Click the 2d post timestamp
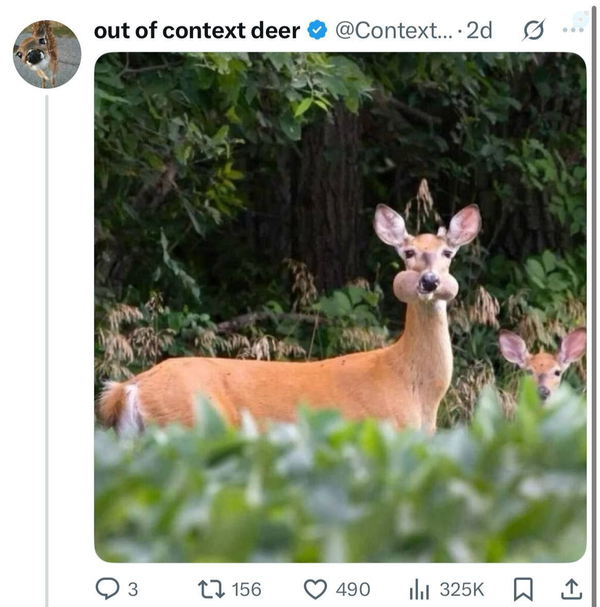 pos(479,30)
